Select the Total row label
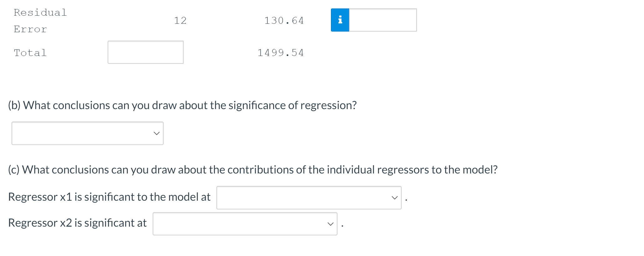Image resolution: width=644 pixels, height=256 pixels. point(30,53)
